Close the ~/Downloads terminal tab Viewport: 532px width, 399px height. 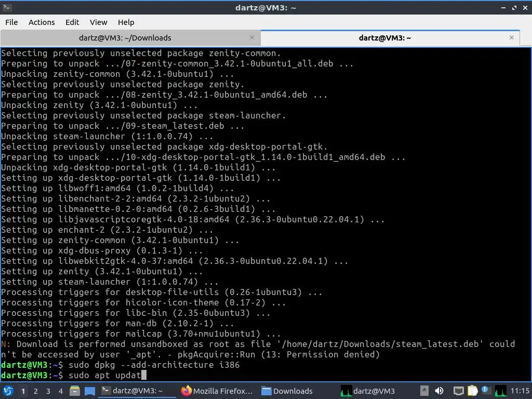point(252,37)
